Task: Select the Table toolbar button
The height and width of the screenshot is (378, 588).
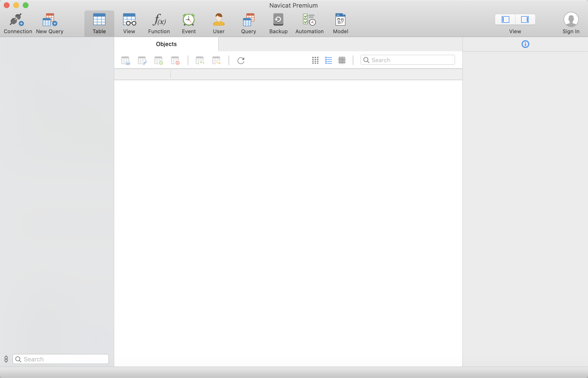Action: point(99,23)
